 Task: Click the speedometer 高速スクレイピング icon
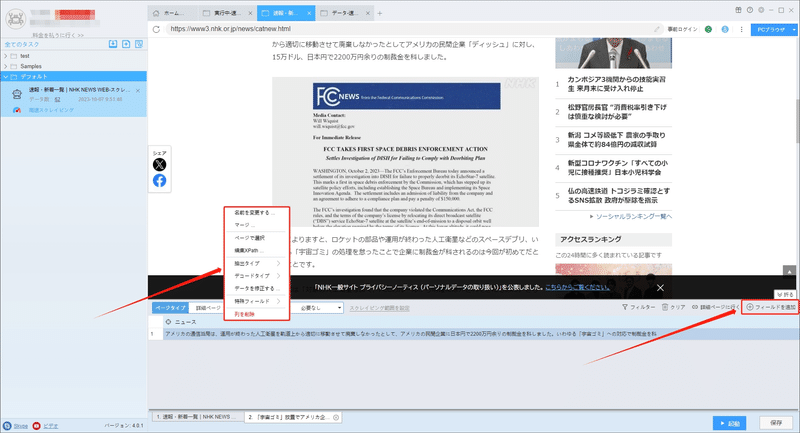(17, 110)
